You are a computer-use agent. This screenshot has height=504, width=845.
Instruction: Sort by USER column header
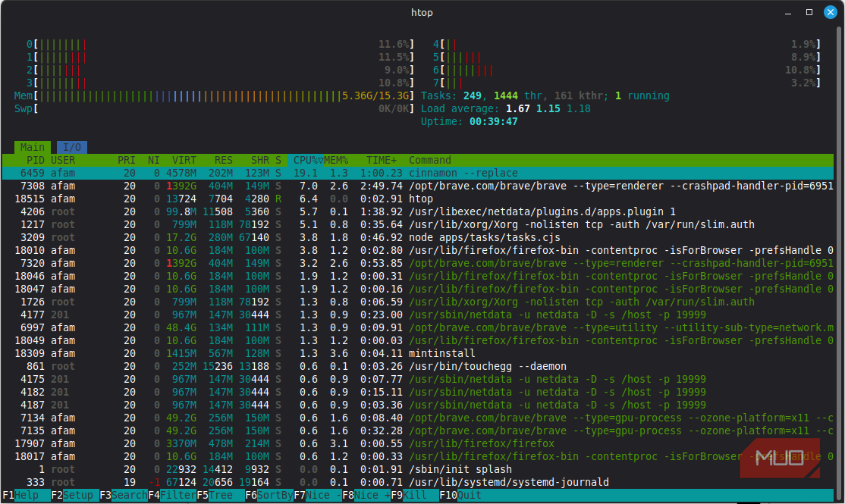tap(63, 160)
